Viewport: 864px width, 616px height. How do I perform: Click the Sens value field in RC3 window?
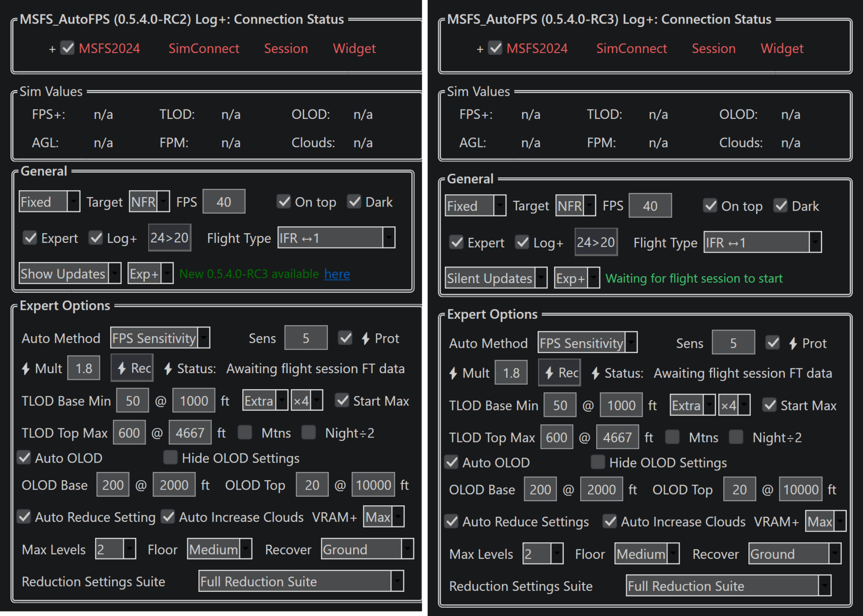tap(733, 343)
